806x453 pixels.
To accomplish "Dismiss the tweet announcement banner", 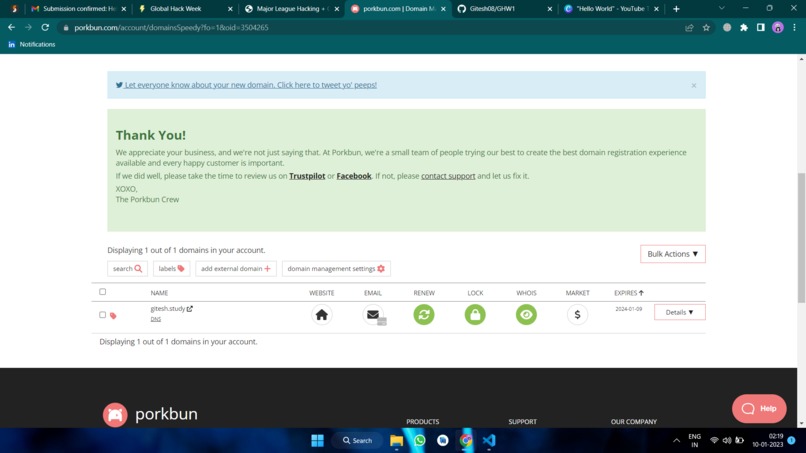I will pos(693,85).
